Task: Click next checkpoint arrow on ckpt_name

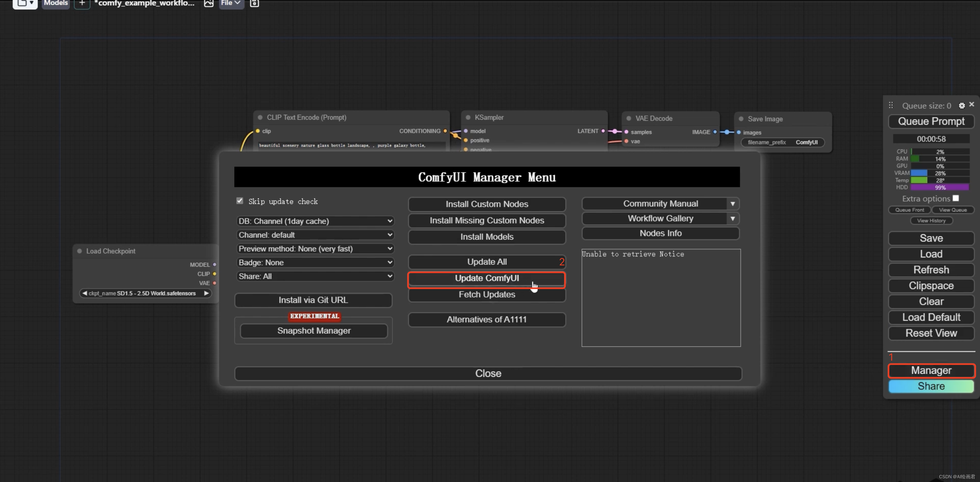Action: pos(206,293)
